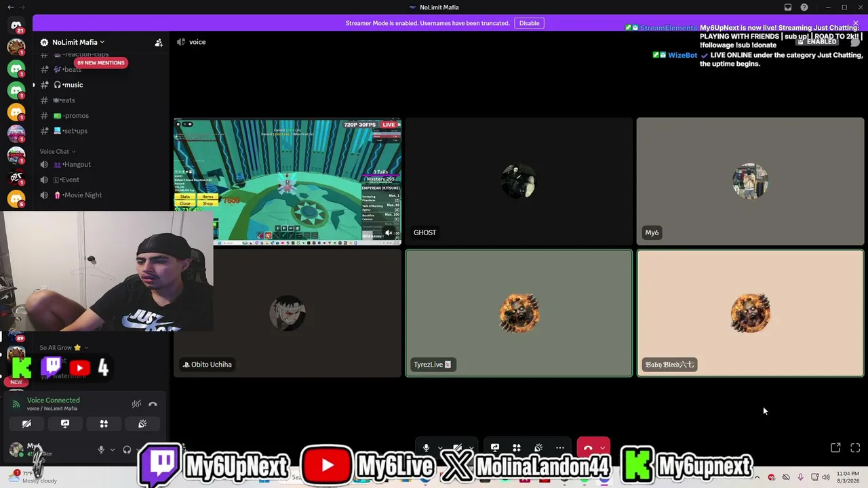
Task: Select My6's participant tile
Action: 750,182
